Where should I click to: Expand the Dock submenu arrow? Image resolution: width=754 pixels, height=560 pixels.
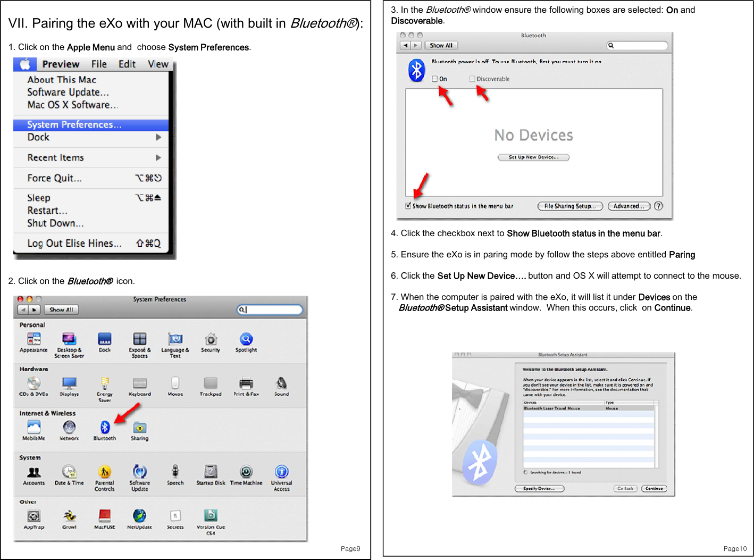(x=158, y=137)
